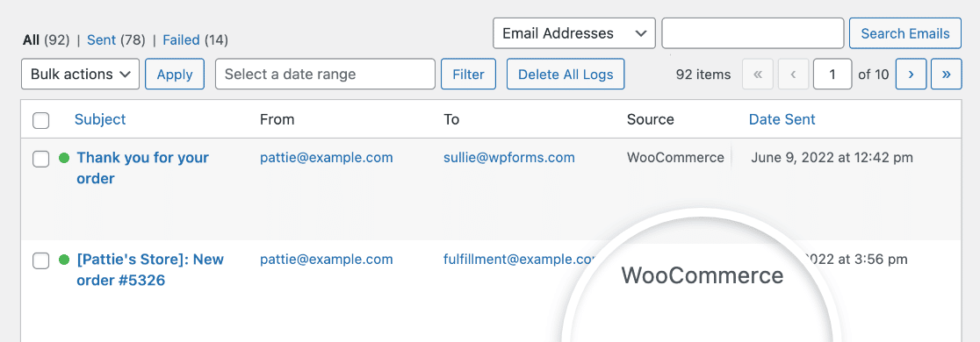Click Delete All Logs button
The image size is (980, 342).
(566, 75)
